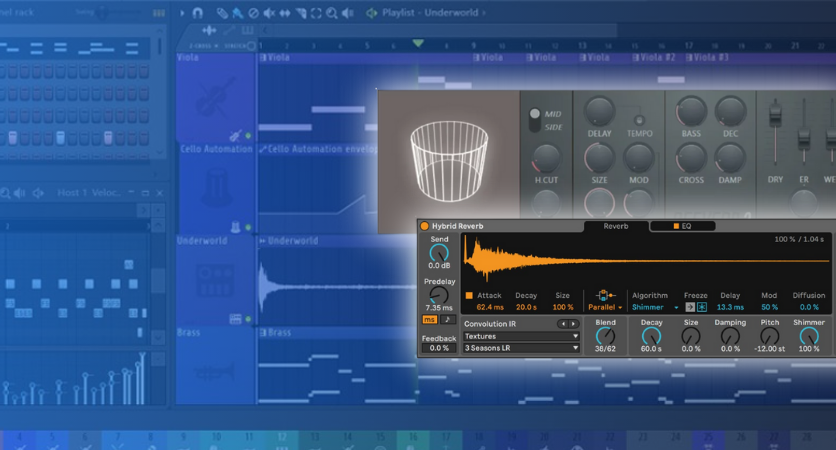The width and height of the screenshot is (836, 450).
Task: Click the routing diagram icon above Parallel
Action: [604, 295]
